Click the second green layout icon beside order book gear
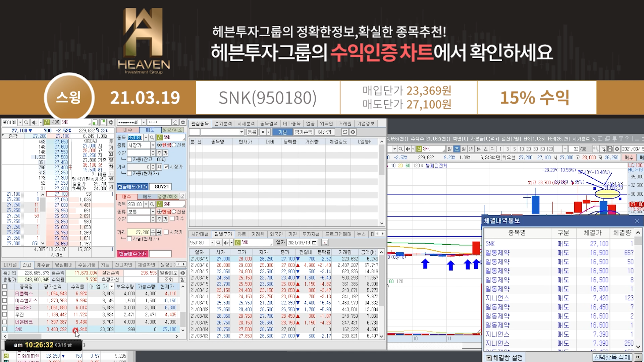The width and height of the screenshot is (644, 362). (x=103, y=122)
